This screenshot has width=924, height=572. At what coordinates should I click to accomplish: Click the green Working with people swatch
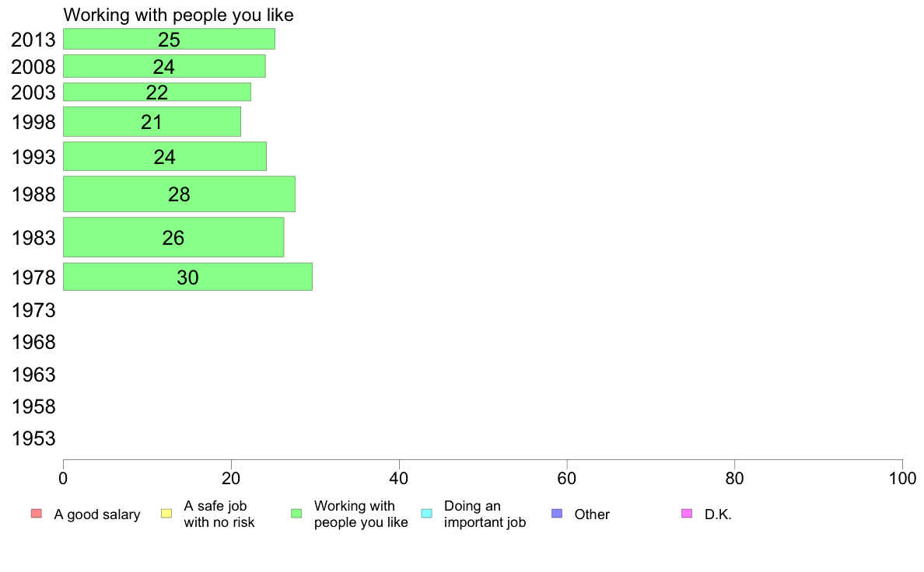tap(296, 514)
